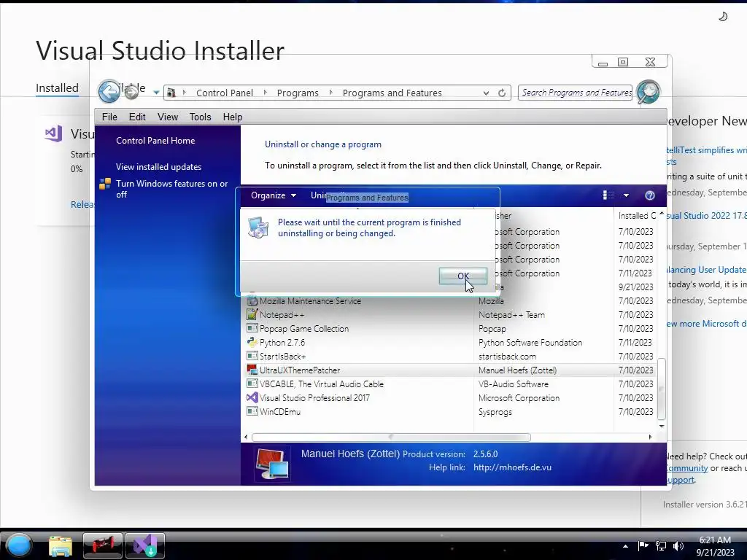Click Manuel Hoefs (Zottel) publisher cell
This screenshot has width=747, height=560.
[517, 370]
